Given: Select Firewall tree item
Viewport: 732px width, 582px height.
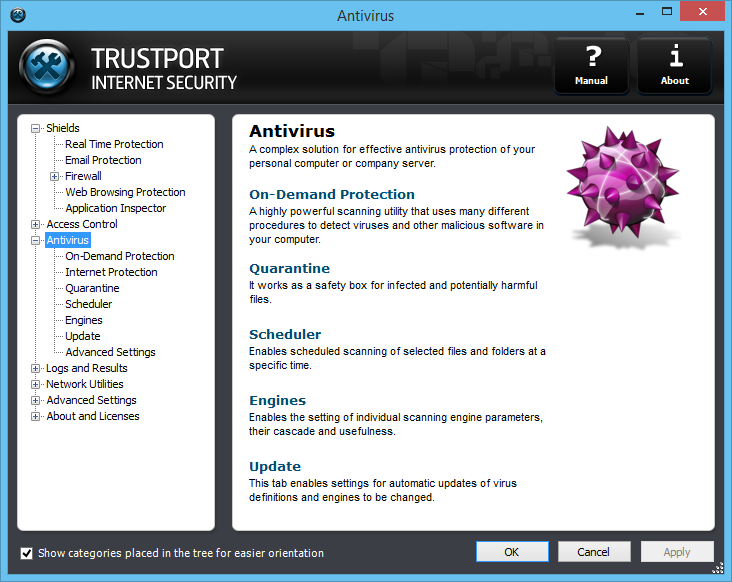Looking at the screenshot, I should tap(83, 176).
